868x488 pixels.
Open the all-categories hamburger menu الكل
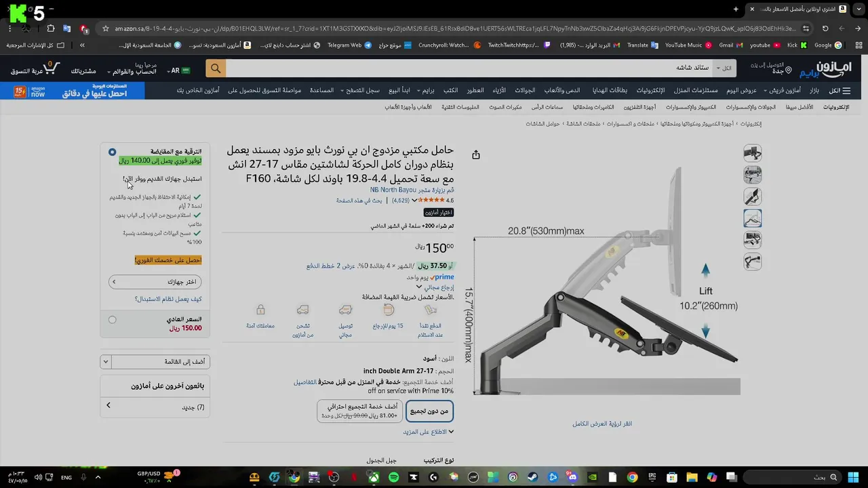pyautogui.click(x=840, y=90)
